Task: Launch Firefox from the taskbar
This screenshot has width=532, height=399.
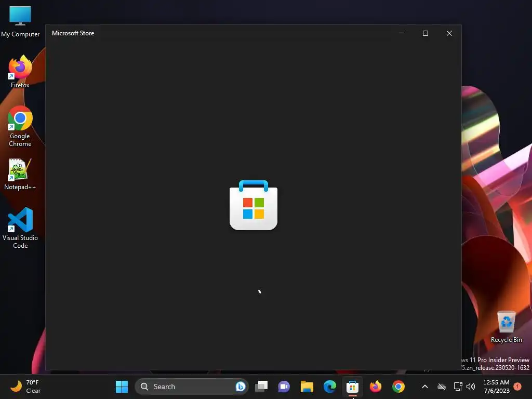Action: tap(376, 387)
